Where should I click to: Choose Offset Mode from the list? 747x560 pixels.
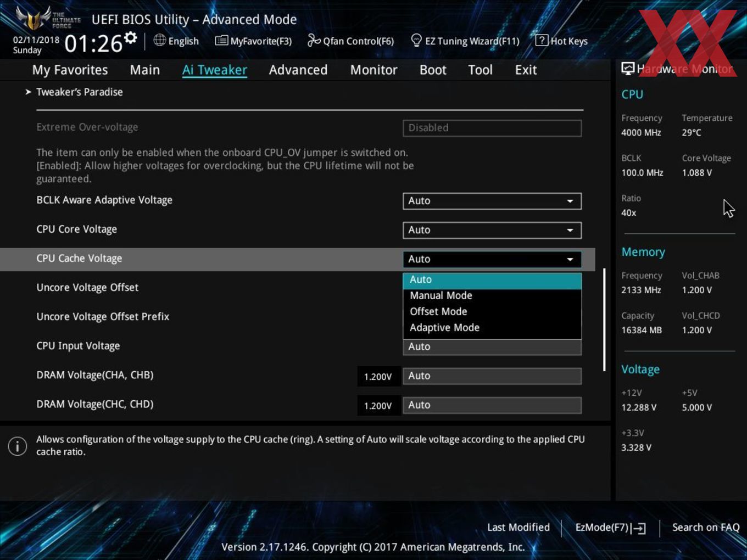[x=492, y=311]
